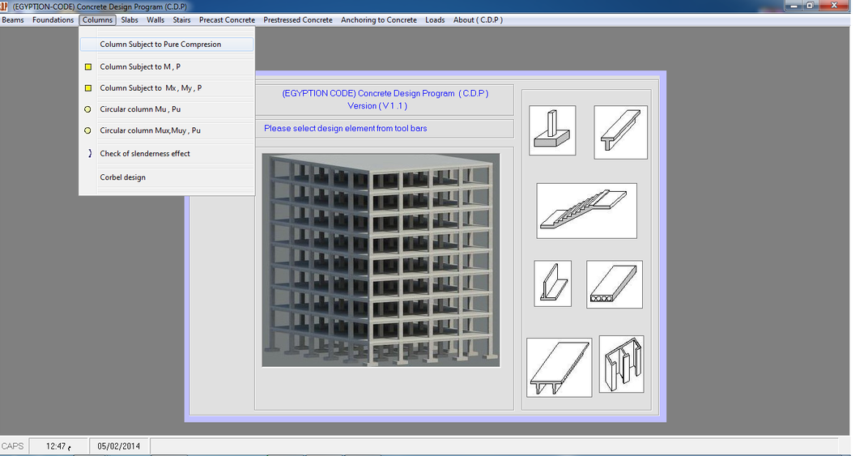This screenshot has height=456, width=868.
Task: Click the hollow core slab icon
Action: coord(615,284)
